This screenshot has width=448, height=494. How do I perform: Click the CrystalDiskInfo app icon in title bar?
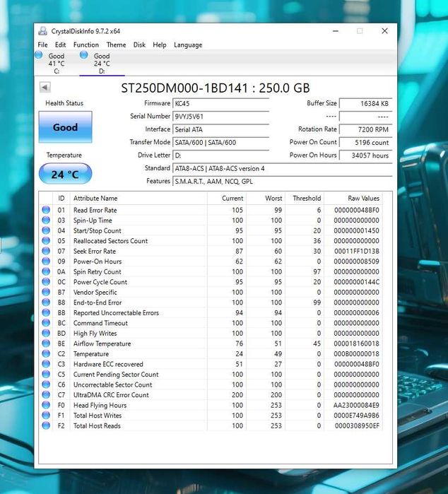click(42, 31)
